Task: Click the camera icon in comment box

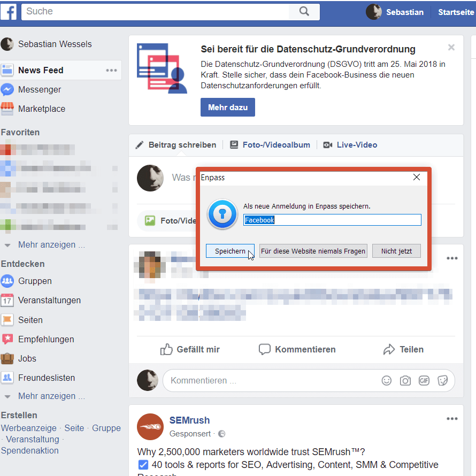Action: point(405,380)
